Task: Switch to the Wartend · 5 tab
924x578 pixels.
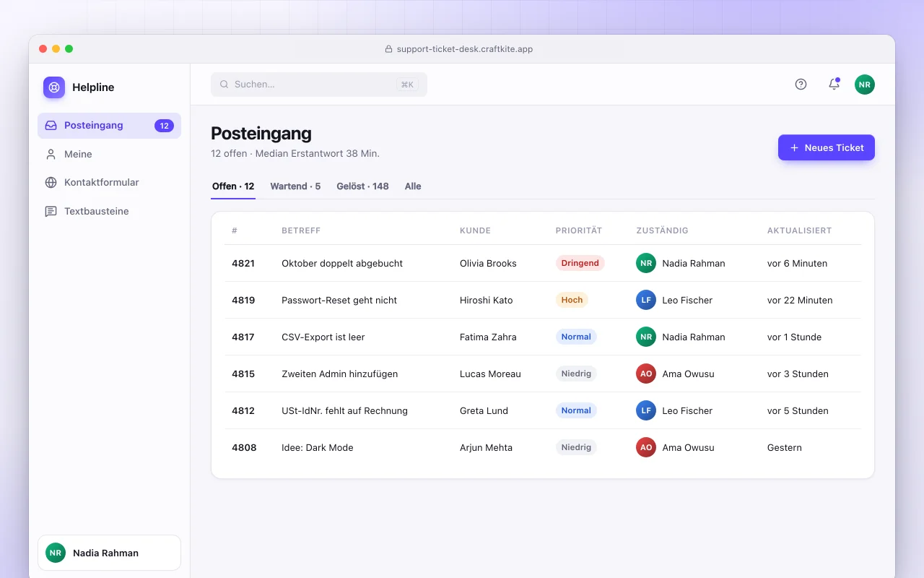Action: pos(295,186)
